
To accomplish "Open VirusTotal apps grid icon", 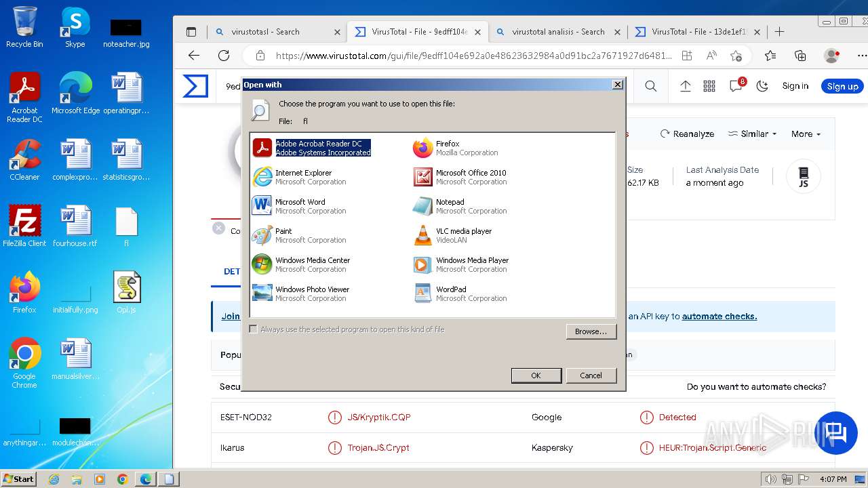I will (x=709, y=86).
